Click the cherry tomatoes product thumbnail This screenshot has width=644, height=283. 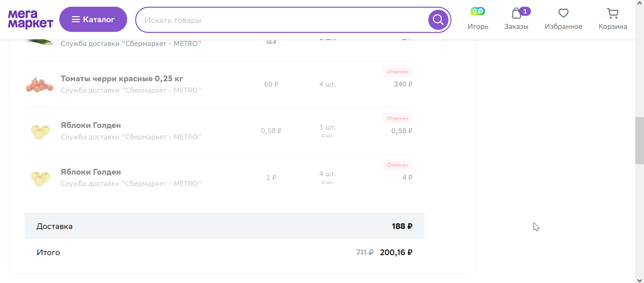pos(40,84)
